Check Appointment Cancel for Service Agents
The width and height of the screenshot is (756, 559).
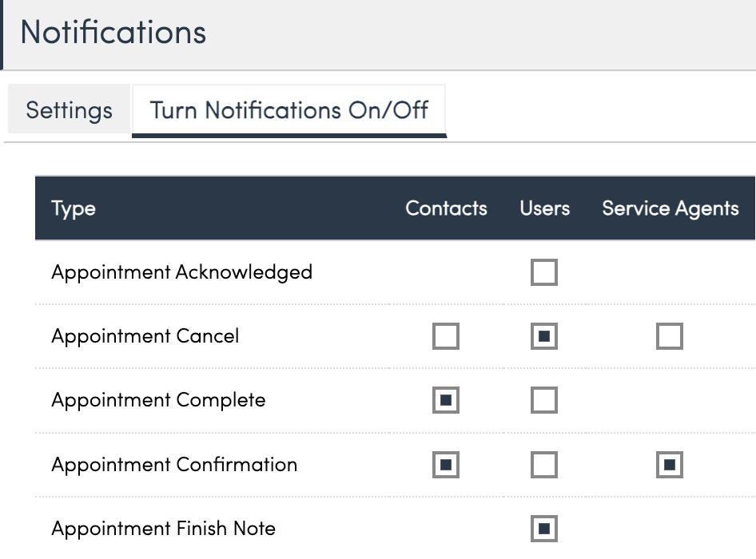point(670,336)
